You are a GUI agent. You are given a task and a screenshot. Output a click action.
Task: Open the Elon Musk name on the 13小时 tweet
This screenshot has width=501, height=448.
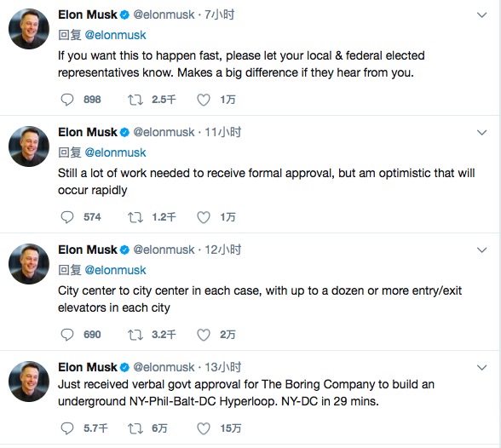88,367
